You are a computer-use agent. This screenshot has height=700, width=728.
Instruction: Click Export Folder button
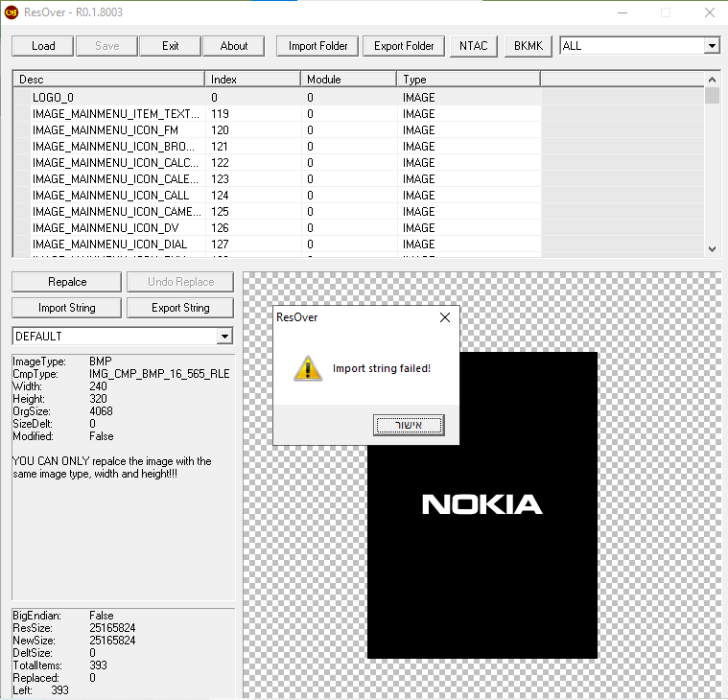(x=404, y=46)
